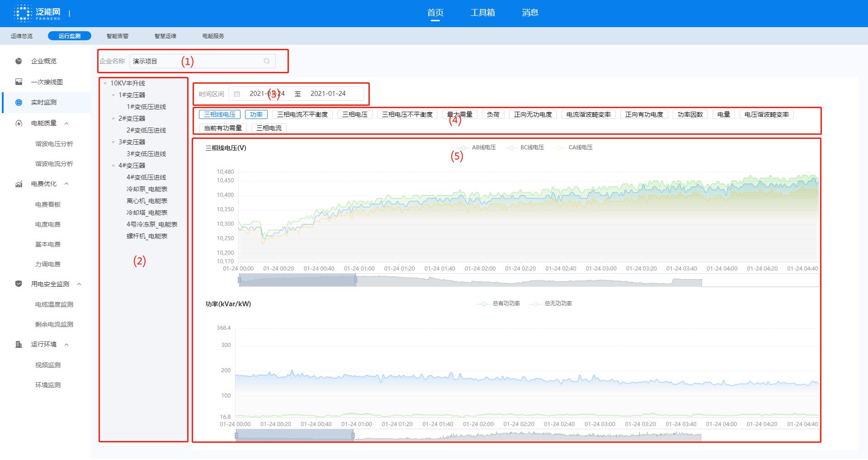Click the calendar icon in 时间区间
This screenshot has height=460, width=868.
pos(237,94)
